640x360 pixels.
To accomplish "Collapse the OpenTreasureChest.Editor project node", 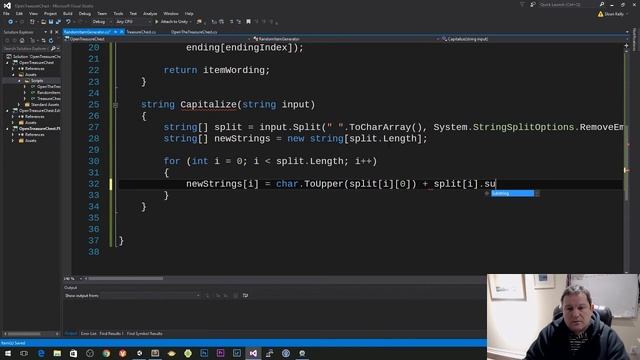I will pos(7,111).
